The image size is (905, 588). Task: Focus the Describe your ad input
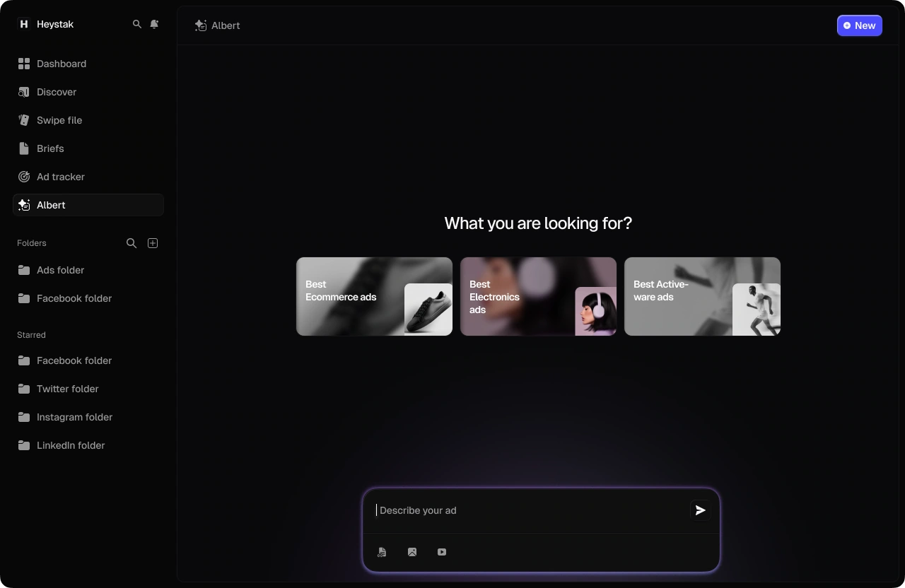click(x=530, y=510)
